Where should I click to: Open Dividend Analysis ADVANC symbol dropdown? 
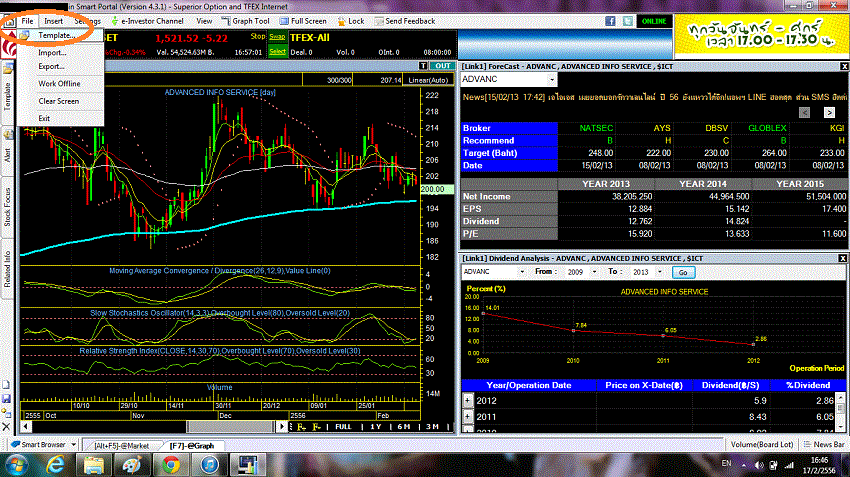click(x=522, y=272)
